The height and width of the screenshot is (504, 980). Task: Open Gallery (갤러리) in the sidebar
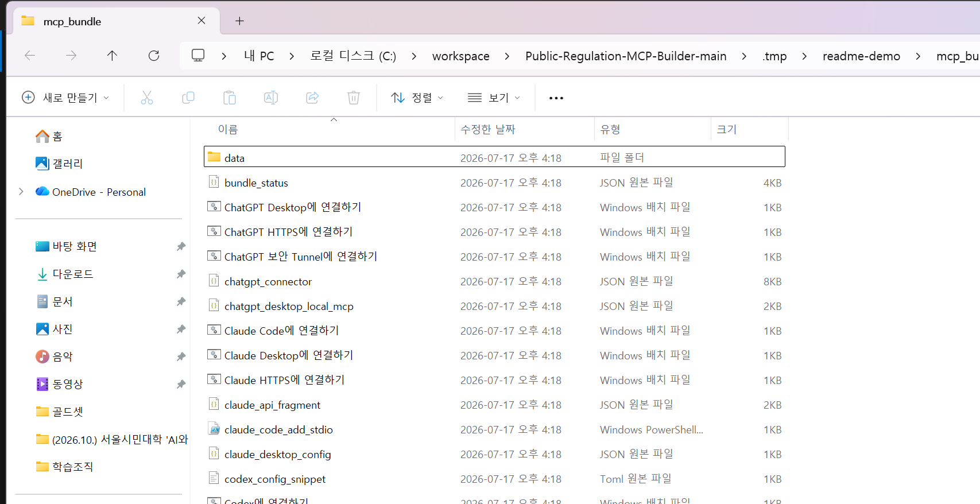tap(59, 164)
